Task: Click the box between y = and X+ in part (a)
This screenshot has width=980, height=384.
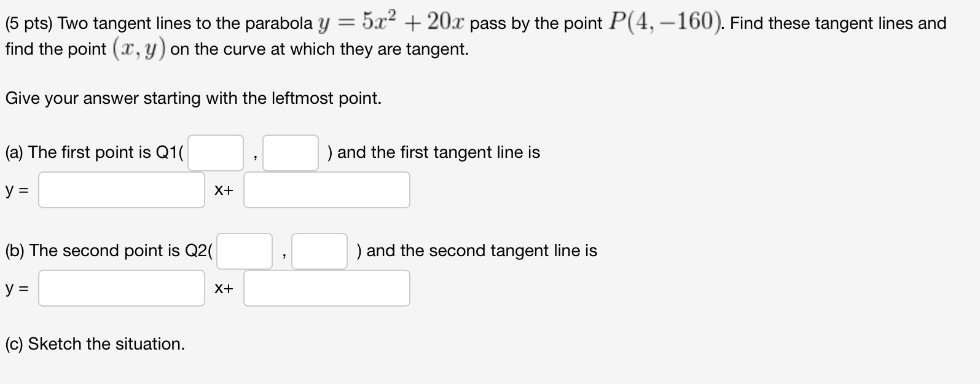Action: 120,189
